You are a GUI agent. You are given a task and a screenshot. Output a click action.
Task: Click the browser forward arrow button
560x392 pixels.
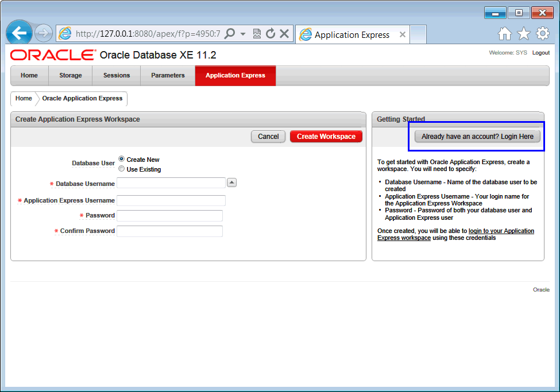(44, 33)
